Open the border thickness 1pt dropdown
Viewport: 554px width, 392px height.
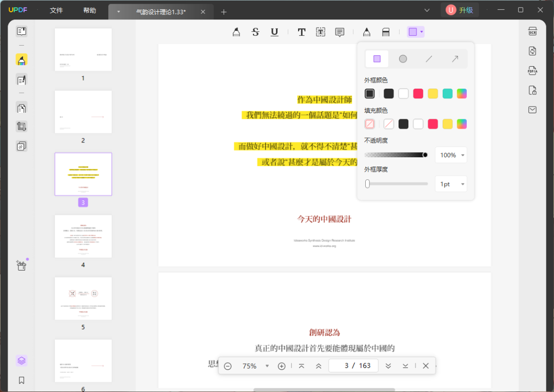point(451,184)
